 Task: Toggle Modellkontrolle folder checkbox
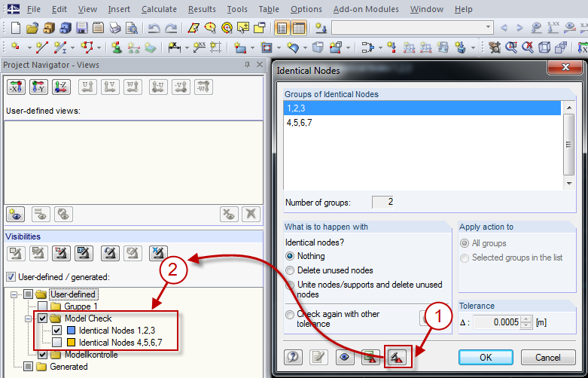point(43,355)
